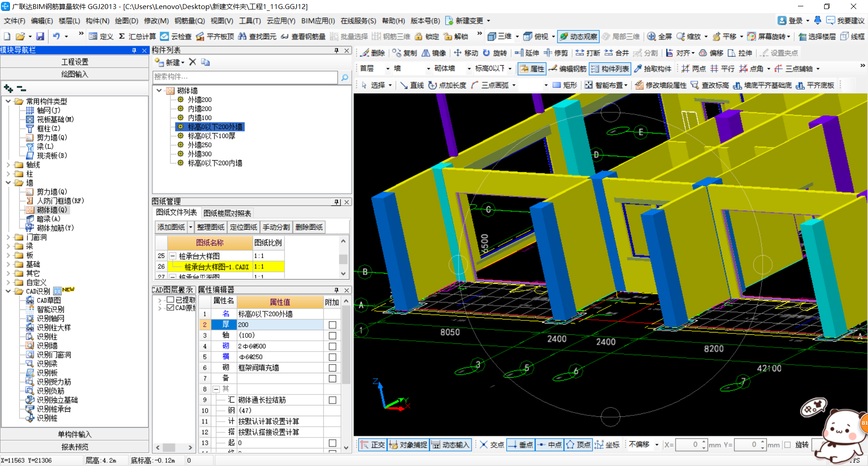
Task: Select the 移动 move tool
Action: coord(466,53)
